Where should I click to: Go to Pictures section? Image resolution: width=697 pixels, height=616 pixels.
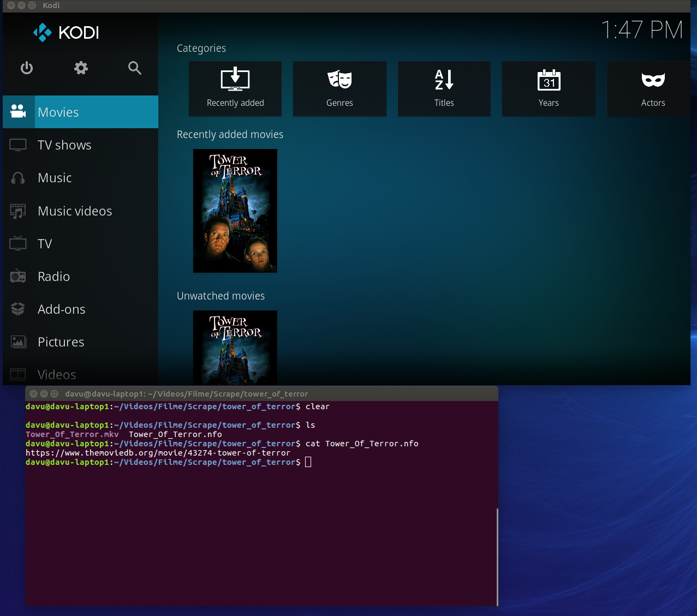(81, 342)
